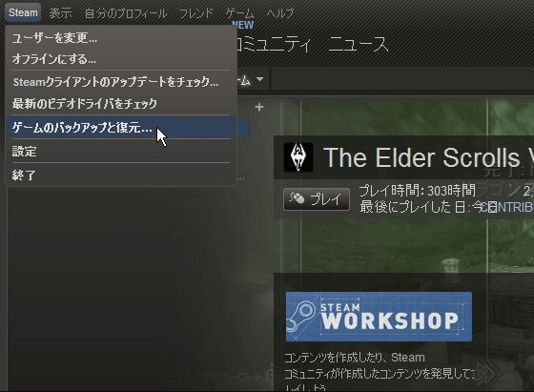Click the プレイ時間: 303時間 text
Viewport: 534px width, 392px height.
[418, 191]
